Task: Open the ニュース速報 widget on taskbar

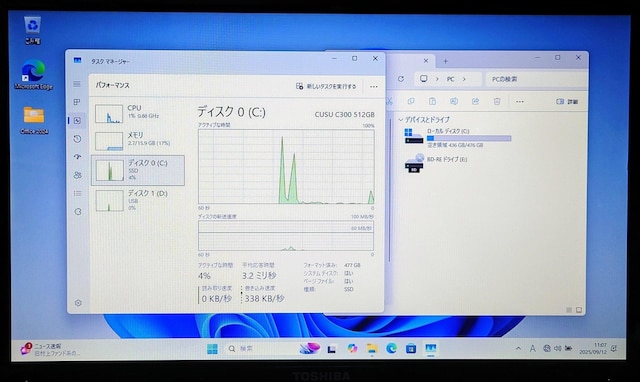Action: coord(49,349)
